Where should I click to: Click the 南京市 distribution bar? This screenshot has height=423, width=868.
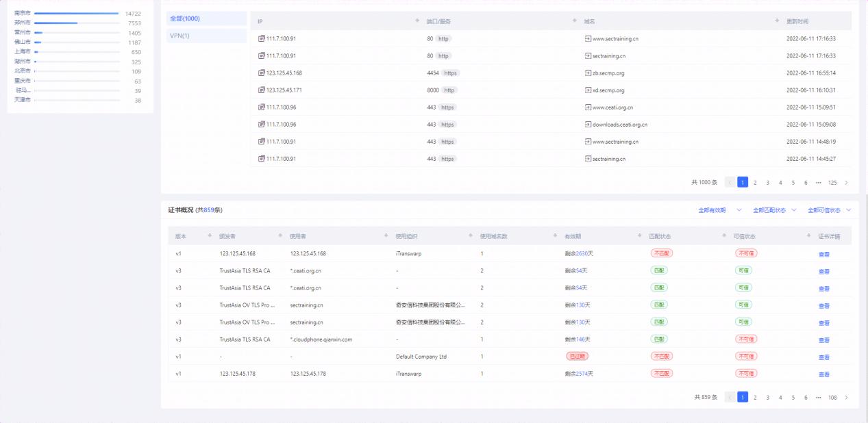[x=77, y=14]
